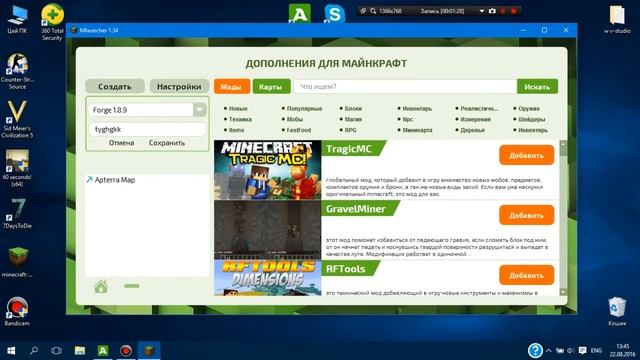Viewport: 640px width, 360px height.
Task: Pause recording in the Bandicam bar
Action: [x=503, y=11]
